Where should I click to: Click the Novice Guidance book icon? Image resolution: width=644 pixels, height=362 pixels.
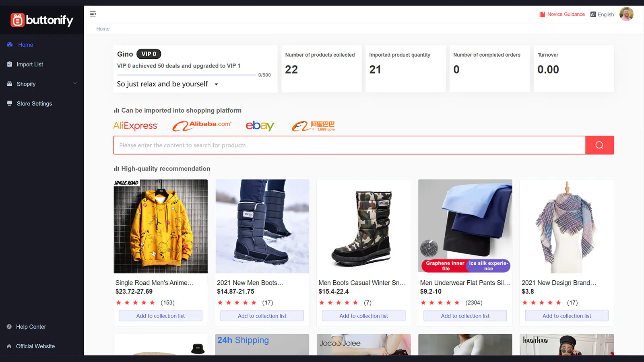click(542, 14)
